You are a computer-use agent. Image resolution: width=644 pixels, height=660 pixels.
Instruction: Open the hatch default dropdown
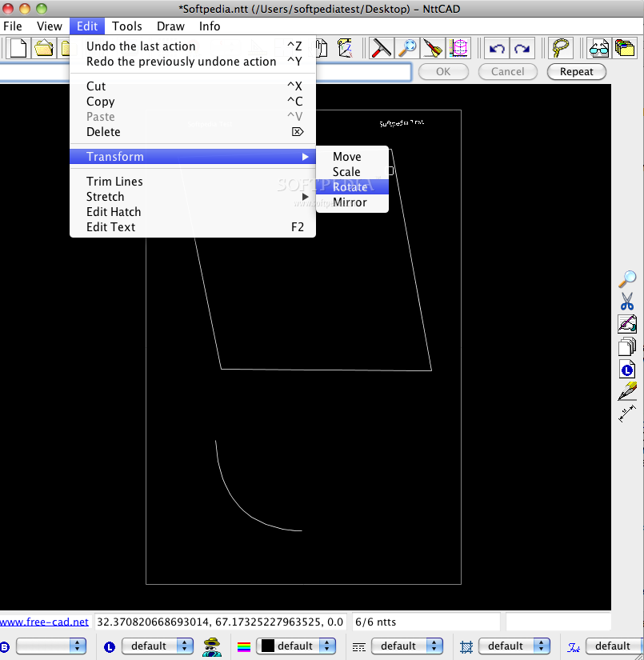[x=514, y=646]
